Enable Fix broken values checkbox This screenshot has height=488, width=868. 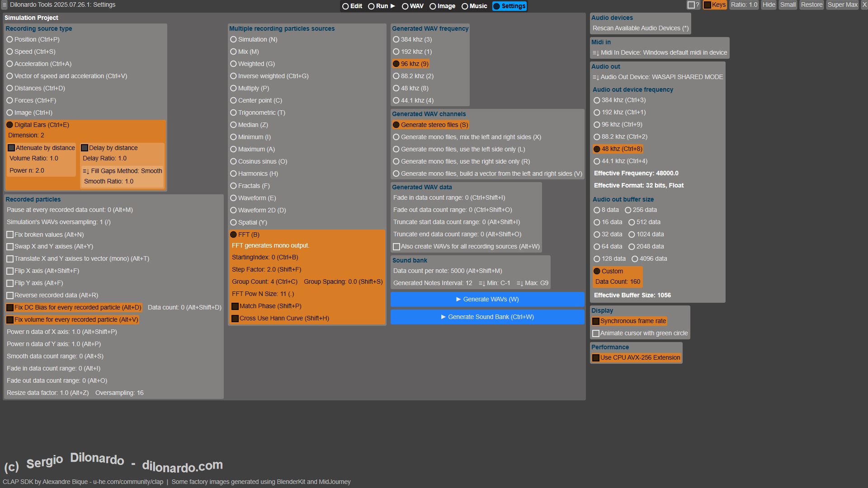10,235
